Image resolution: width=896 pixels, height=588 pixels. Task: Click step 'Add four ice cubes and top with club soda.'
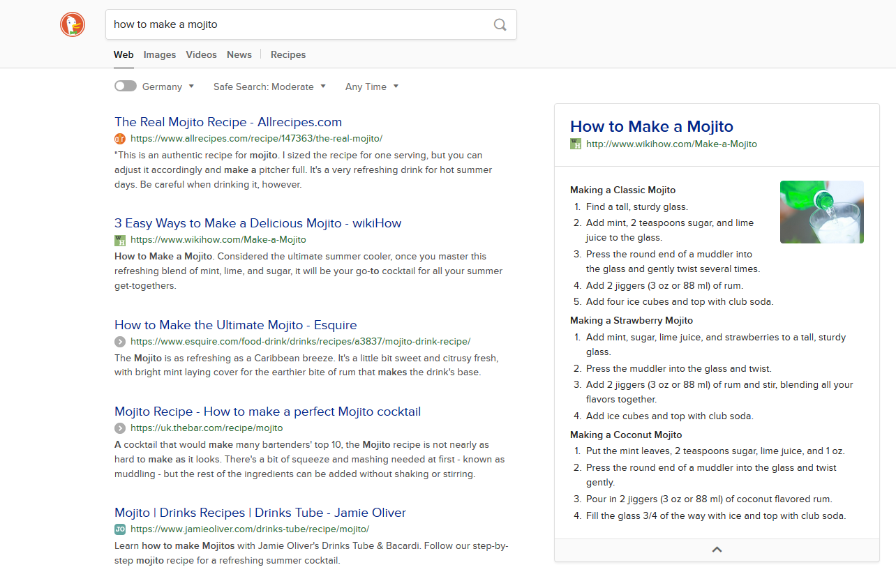(680, 301)
